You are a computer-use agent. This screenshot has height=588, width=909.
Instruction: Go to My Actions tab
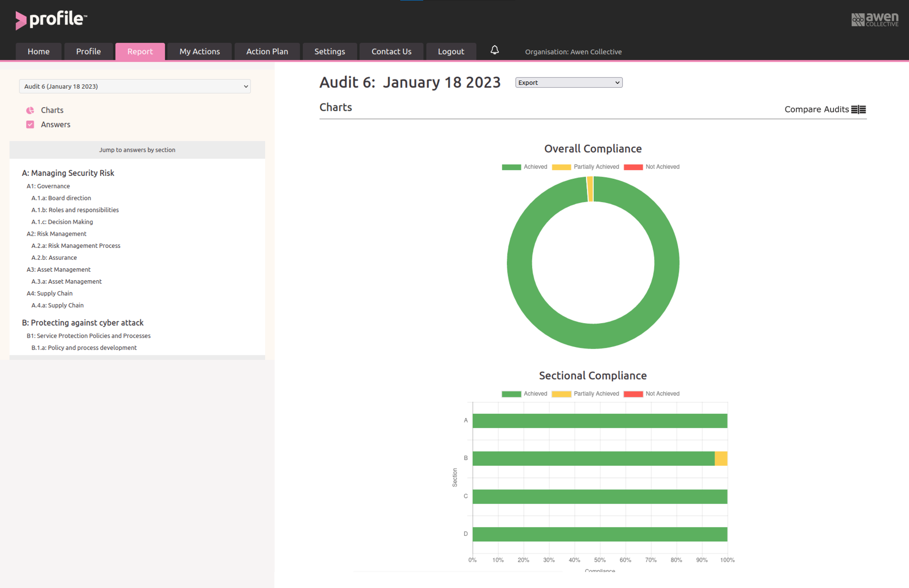[200, 52]
